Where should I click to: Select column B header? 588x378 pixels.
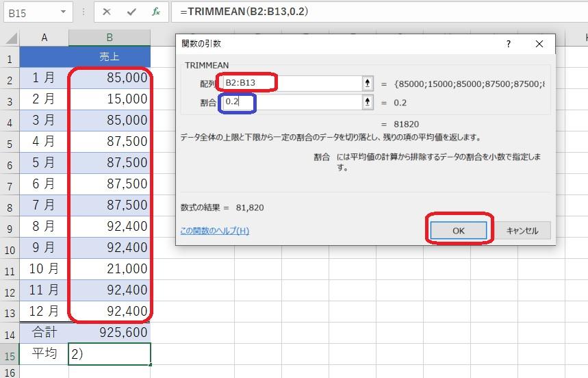coord(110,38)
